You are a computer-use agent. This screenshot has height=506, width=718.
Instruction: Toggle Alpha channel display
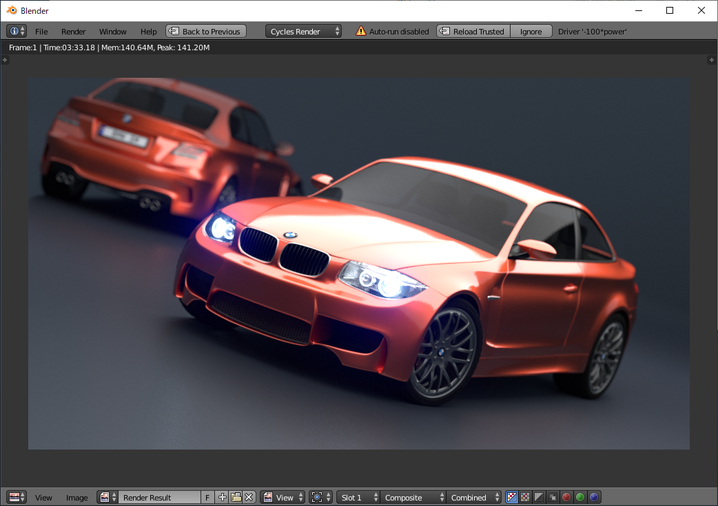pos(539,497)
